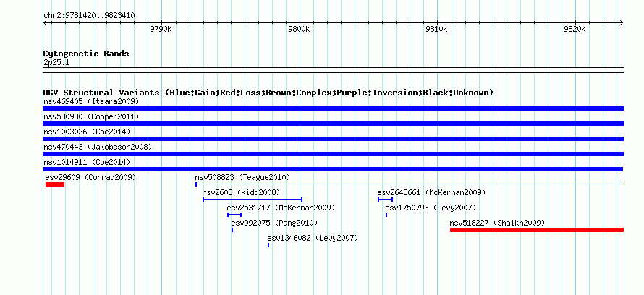Click the 9800k ruler tick label
Viewport: 644px width, 295px height.
tap(299, 30)
